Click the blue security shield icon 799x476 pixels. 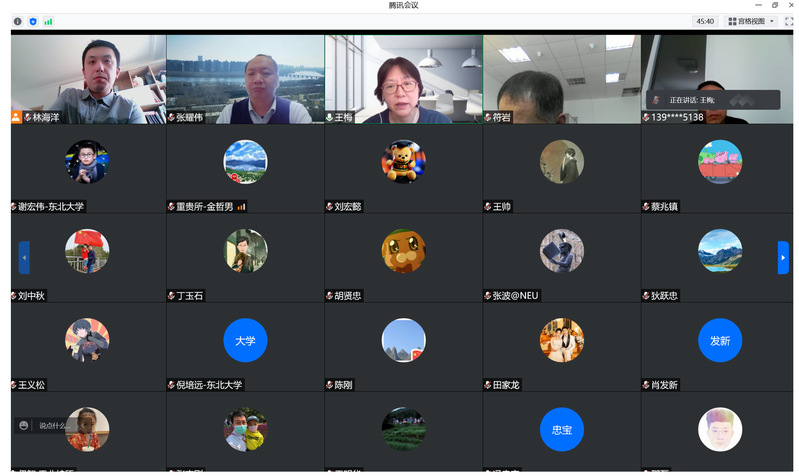click(x=33, y=21)
